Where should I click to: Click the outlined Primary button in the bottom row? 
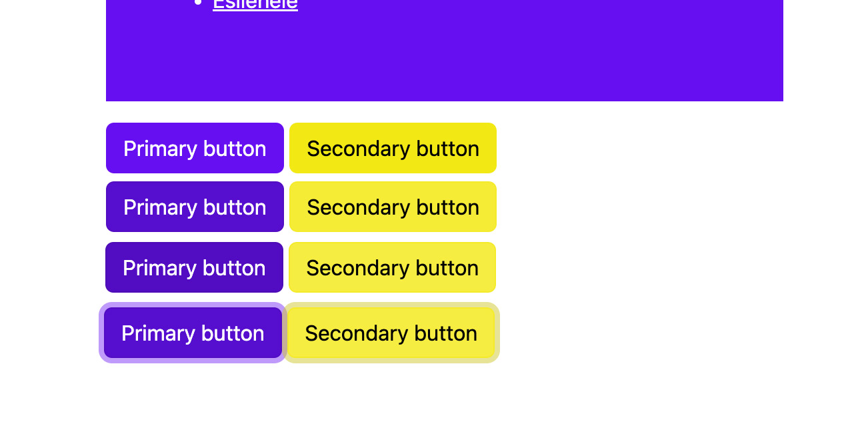pos(193,333)
